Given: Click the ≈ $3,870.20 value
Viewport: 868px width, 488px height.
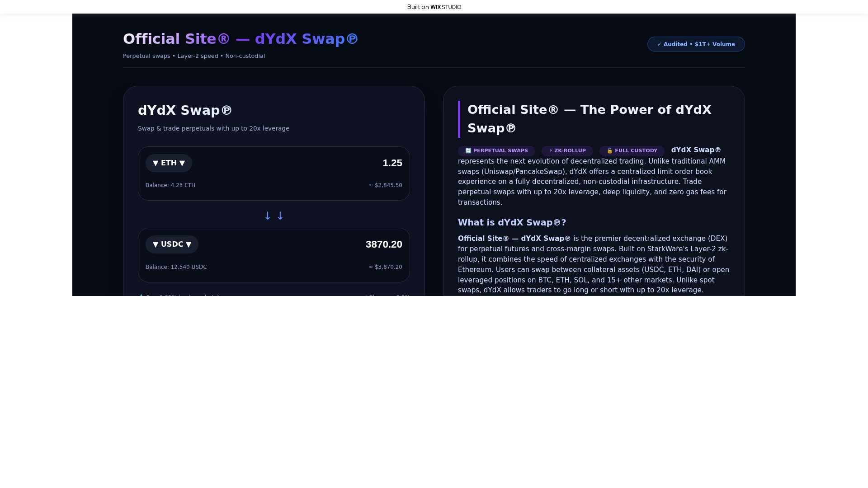Looking at the screenshot, I should 385,267.
